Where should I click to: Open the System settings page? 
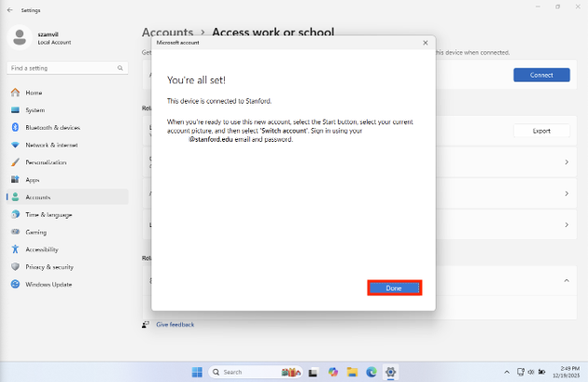(x=67, y=110)
